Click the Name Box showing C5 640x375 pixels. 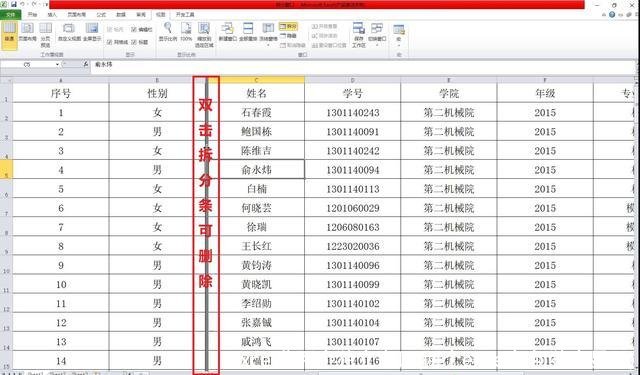(x=27, y=64)
